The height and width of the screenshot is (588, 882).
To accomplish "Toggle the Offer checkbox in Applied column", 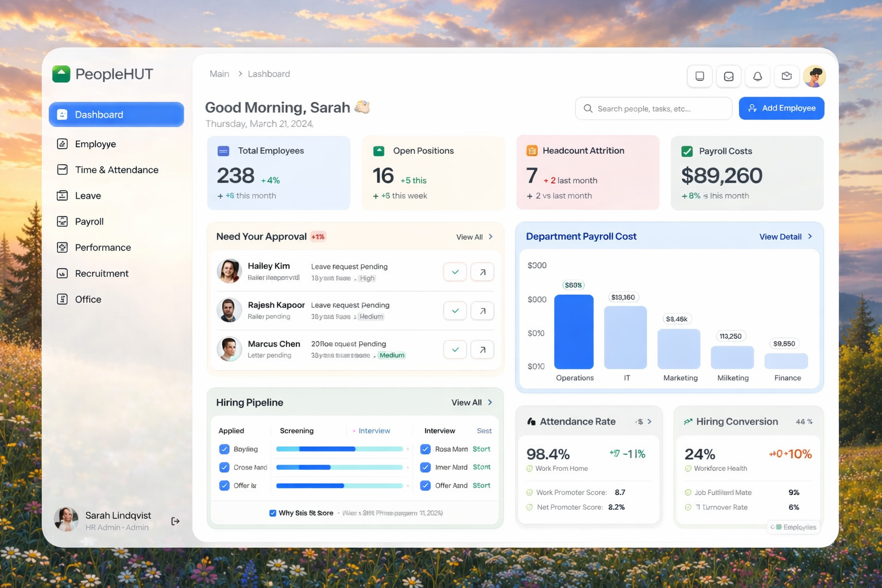I will [225, 486].
